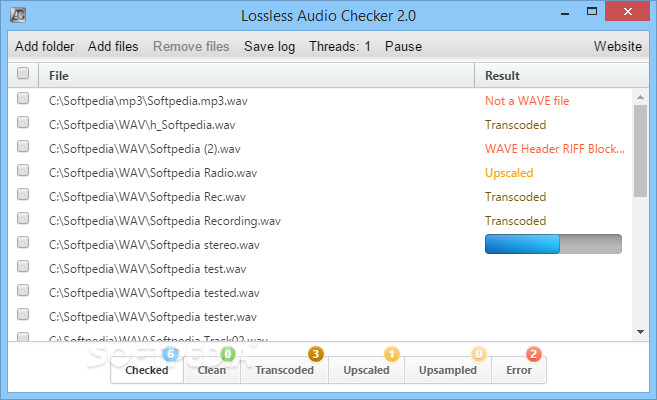
Task: Tick checkbox for Softpedia Radio.wav
Action: click(23, 170)
